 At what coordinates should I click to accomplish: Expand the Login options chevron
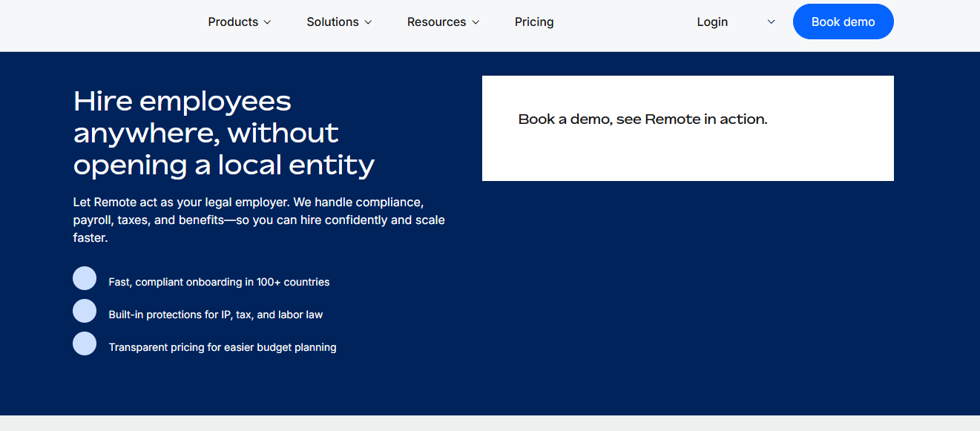click(x=771, y=22)
